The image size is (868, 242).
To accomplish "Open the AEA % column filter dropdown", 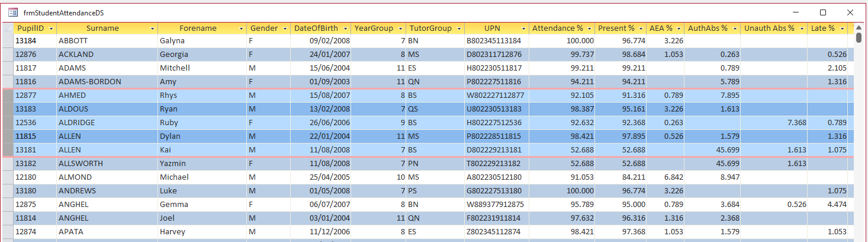I will (x=679, y=28).
